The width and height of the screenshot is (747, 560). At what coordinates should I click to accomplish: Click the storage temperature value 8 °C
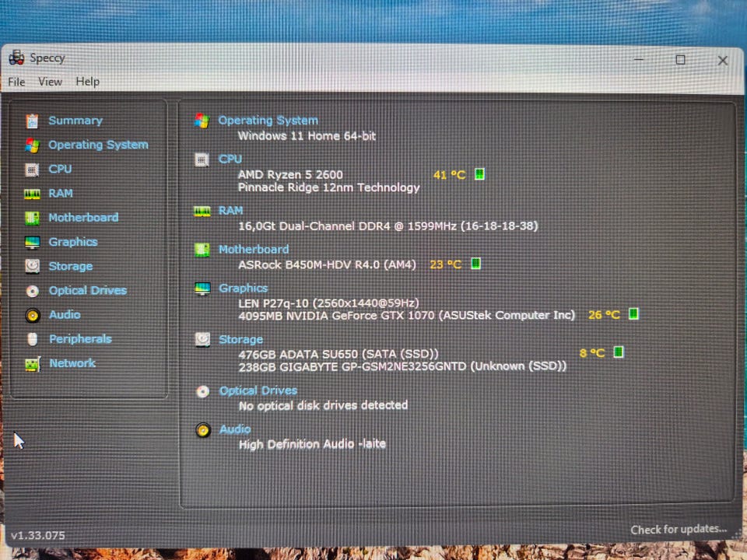point(592,353)
